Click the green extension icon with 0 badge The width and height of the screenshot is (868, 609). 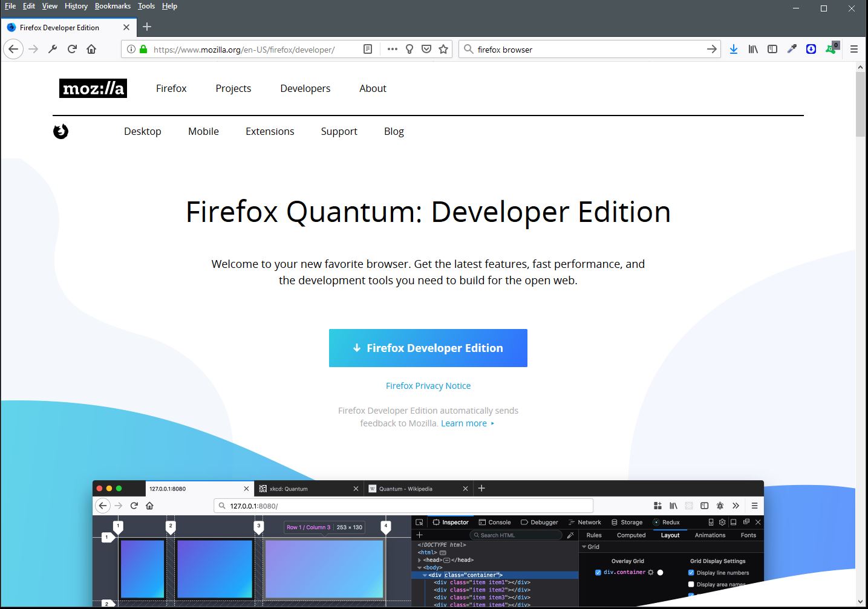(832, 48)
